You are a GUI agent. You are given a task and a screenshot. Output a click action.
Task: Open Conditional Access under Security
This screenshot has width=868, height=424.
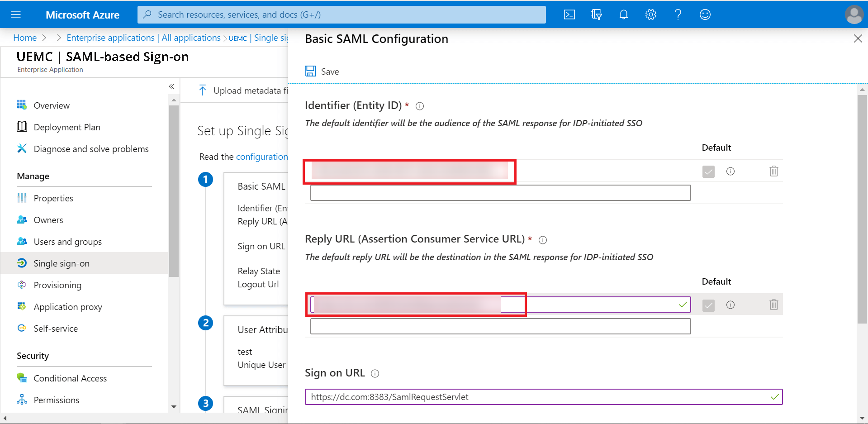[70, 378]
